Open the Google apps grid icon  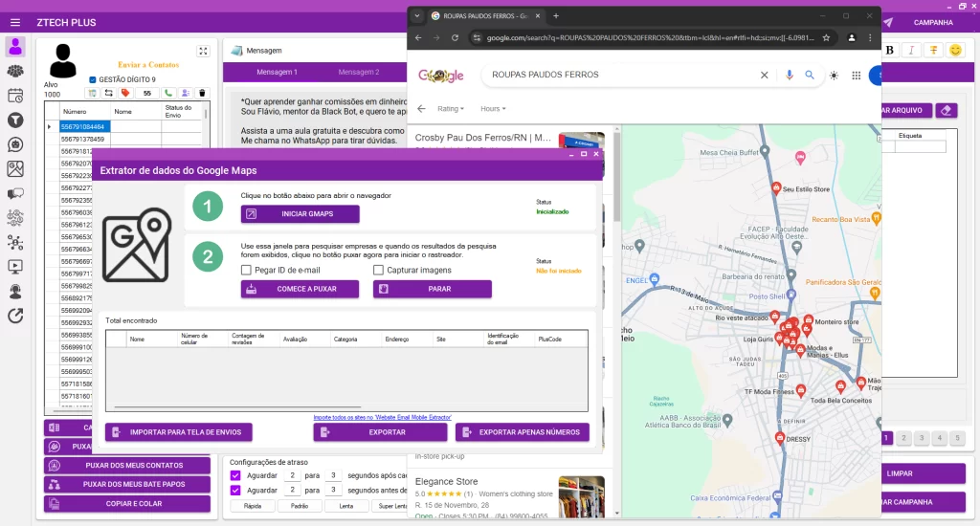click(857, 76)
